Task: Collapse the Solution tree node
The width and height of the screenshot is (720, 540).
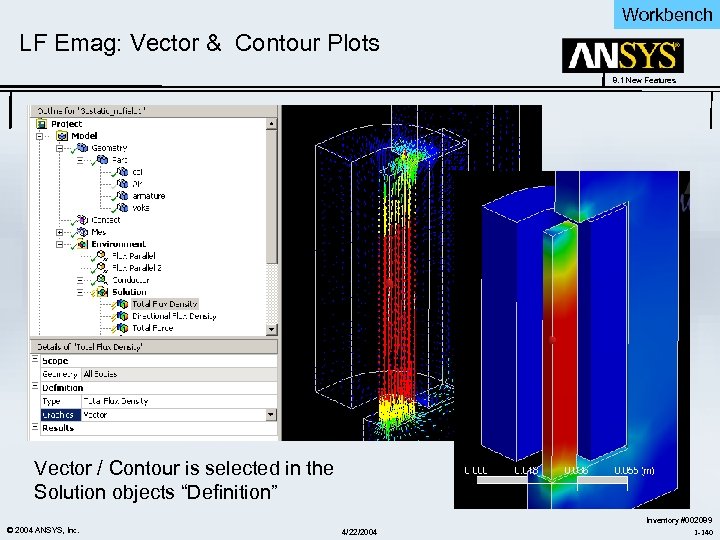Action: click(x=80, y=292)
